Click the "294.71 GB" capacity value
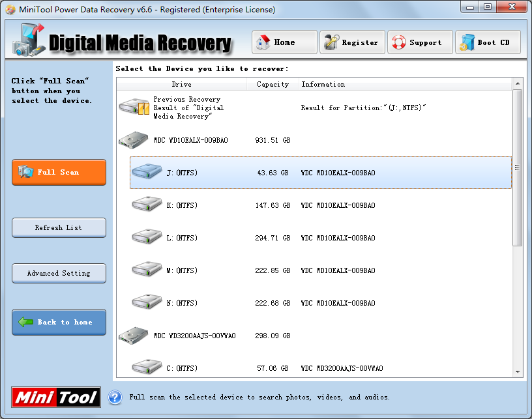 coord(273,238)
